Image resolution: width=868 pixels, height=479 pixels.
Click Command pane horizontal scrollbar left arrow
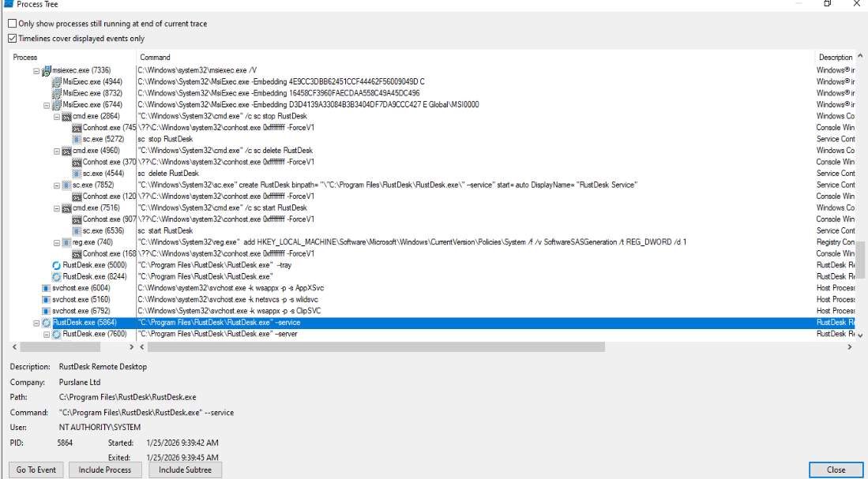coord(142,346)
